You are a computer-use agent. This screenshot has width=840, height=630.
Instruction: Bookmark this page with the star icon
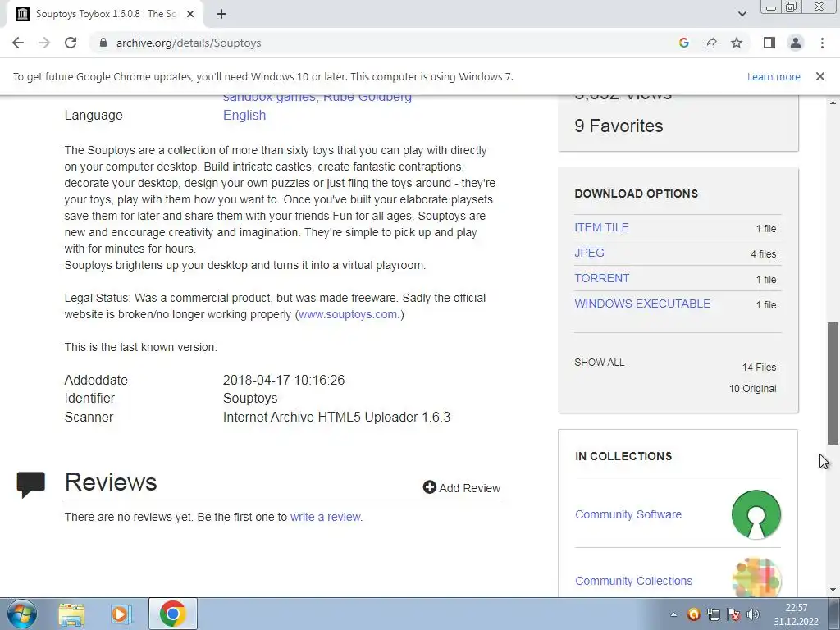click(737, 43)
